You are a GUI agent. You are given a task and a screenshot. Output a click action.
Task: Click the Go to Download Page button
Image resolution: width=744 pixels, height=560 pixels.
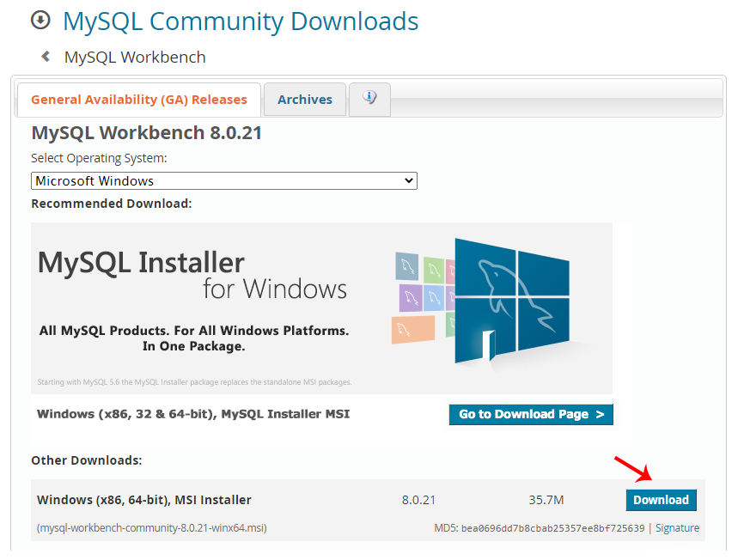point(531,415)
